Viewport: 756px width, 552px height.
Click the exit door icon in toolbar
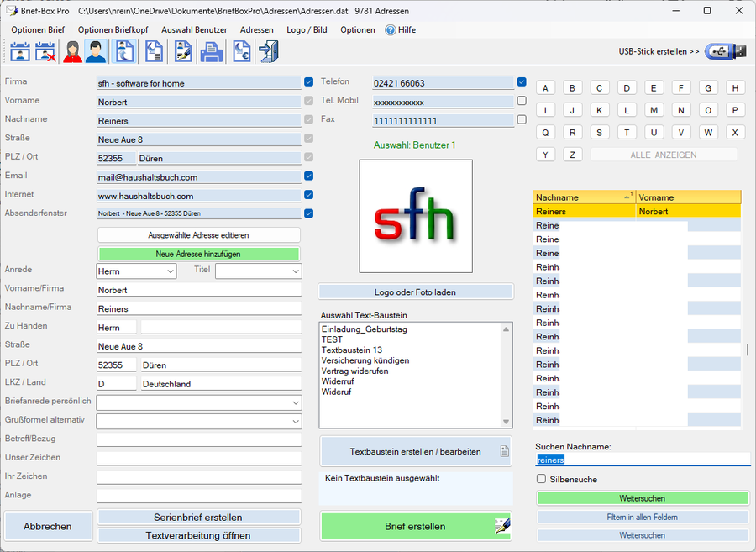point(269,52)
